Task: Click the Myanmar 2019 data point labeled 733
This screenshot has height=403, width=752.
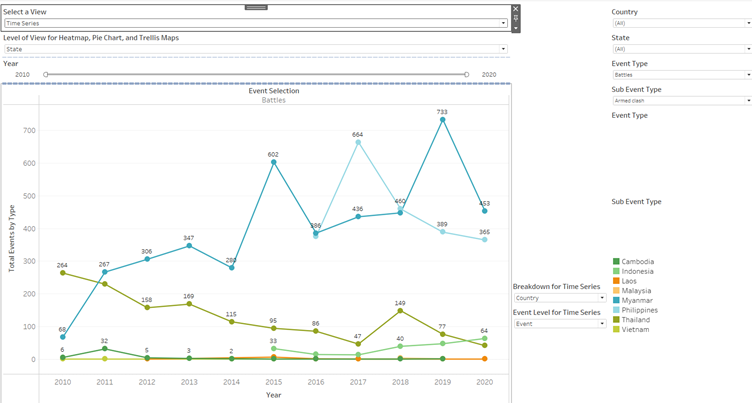Action: coord(442,120)
